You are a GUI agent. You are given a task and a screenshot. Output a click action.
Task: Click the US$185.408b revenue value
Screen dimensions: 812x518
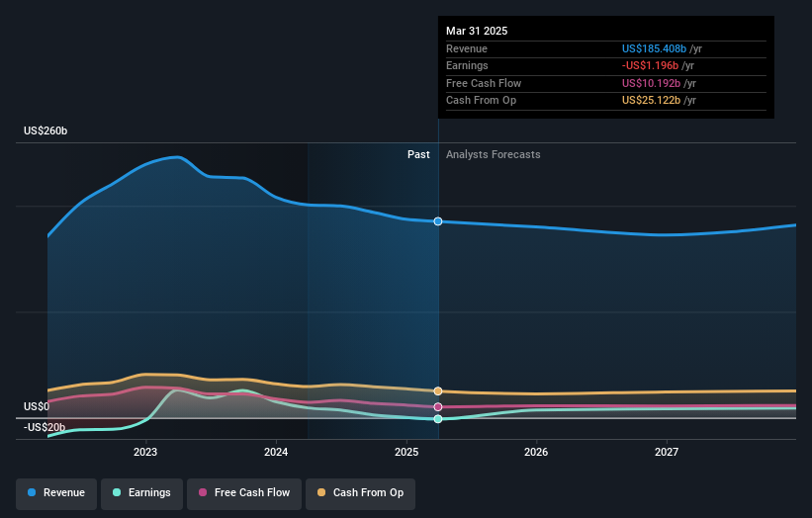[654, 48]
